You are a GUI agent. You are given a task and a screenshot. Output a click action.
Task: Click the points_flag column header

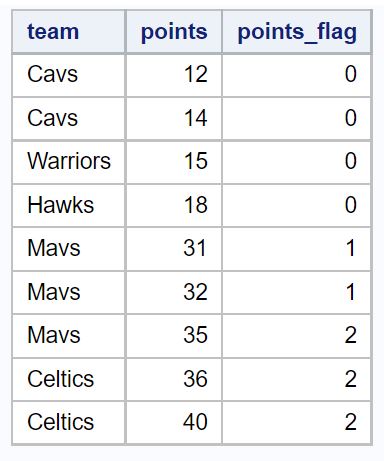[x=297, y=32]
